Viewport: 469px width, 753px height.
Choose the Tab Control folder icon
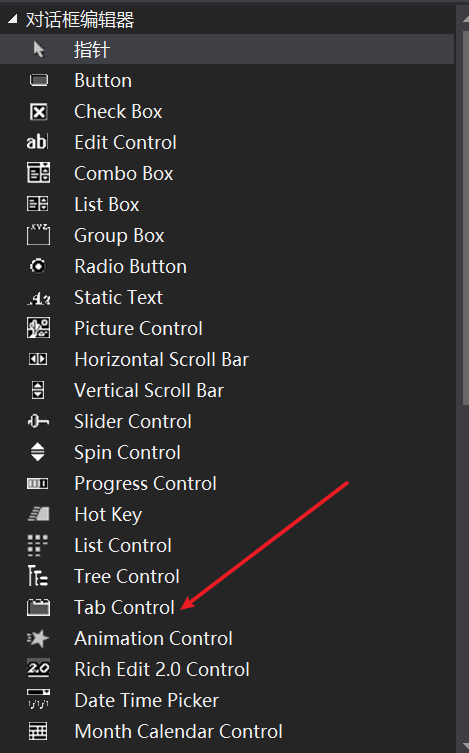(38, 607)
